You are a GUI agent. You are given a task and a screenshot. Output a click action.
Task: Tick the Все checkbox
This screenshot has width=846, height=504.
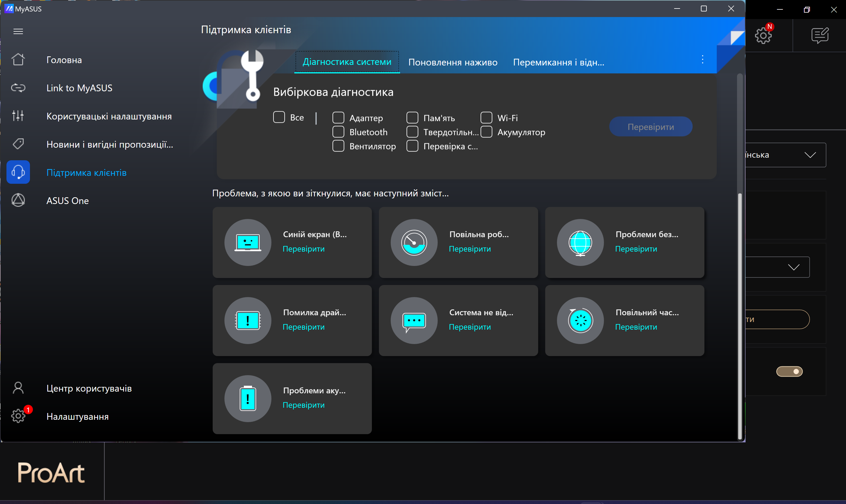279,117
